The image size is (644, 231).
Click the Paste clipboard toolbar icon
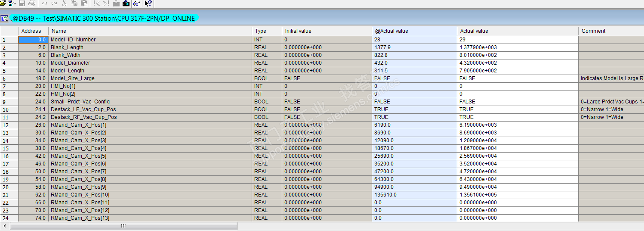[84, 3]
